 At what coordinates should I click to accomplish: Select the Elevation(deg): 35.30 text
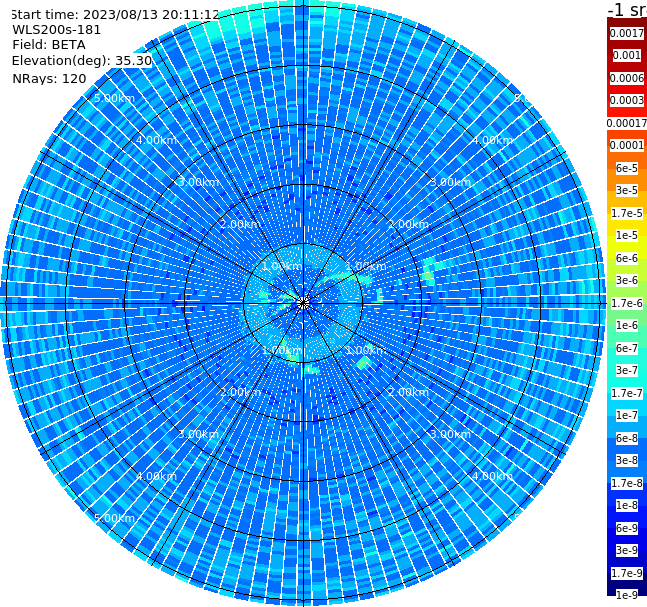pos(82,61)
